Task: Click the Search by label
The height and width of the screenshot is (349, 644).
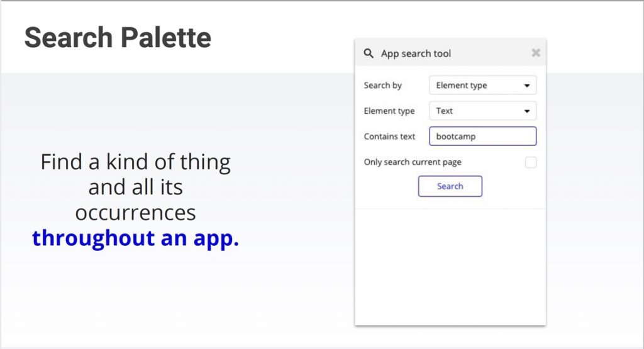Action: tap(383, 86)
